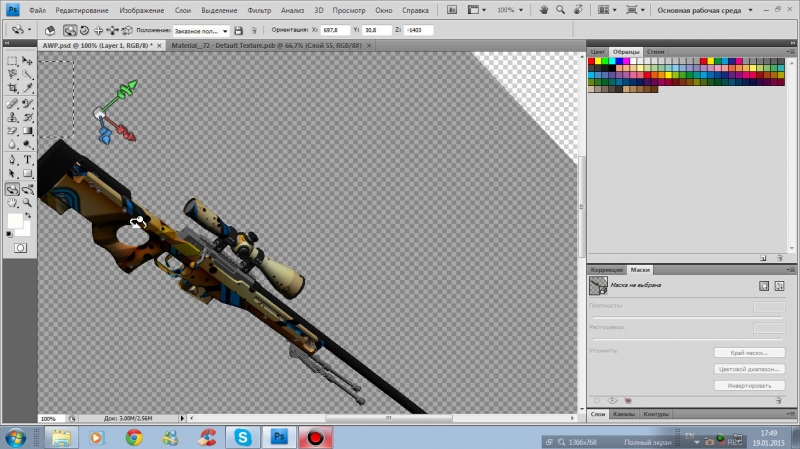Open the status bar info arrow menu
The height and width of the screenshot is (449, 800).
point(182,418)
